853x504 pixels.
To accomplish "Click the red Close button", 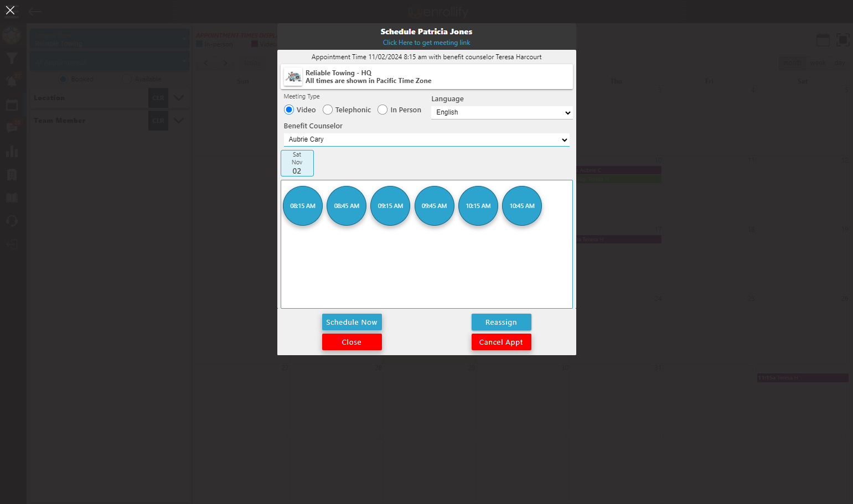I will [x=352, y=342].
